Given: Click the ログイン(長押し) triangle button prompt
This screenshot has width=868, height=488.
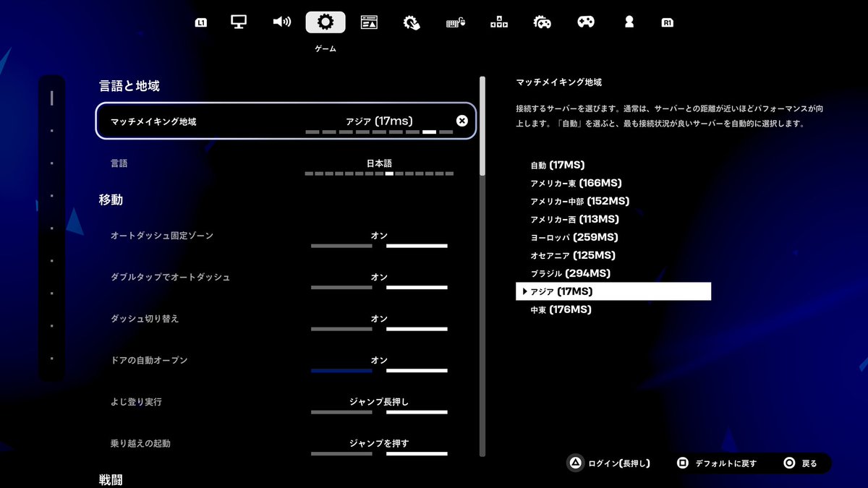Looking at the screenshot, I should pyautogui.click(x=608, y=463).
